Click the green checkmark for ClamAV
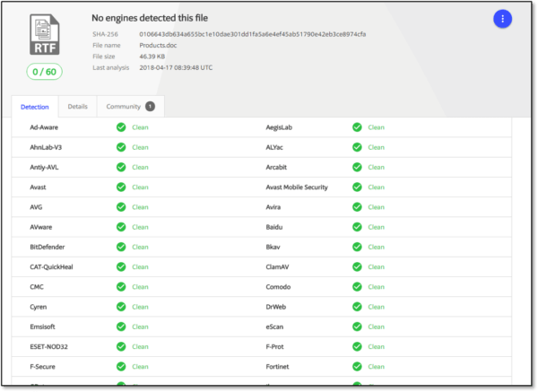538x392 pixels. tap(357, 266)
